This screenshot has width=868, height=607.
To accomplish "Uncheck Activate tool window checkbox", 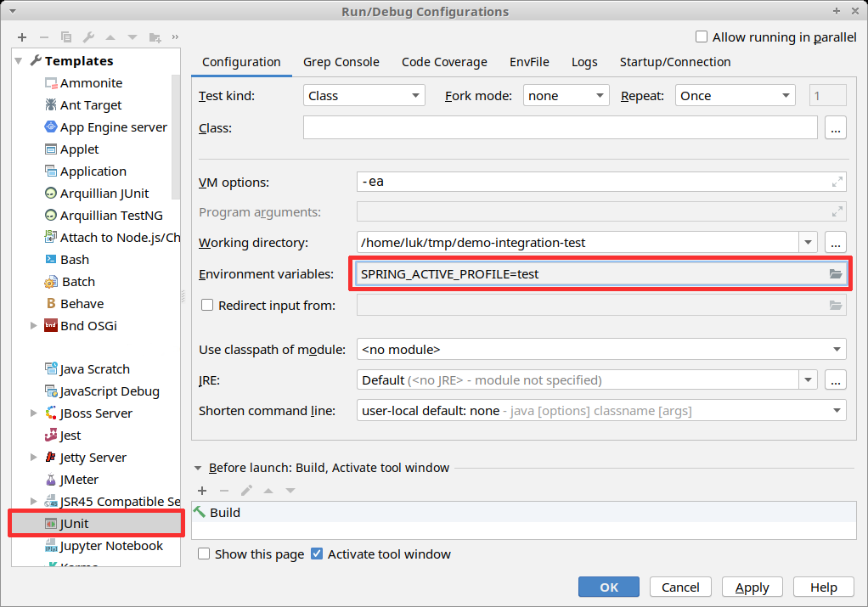I will click(317, 554).
